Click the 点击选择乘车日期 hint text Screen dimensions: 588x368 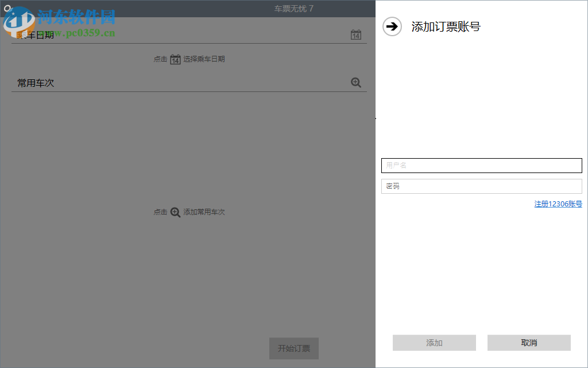click(189, 59)
